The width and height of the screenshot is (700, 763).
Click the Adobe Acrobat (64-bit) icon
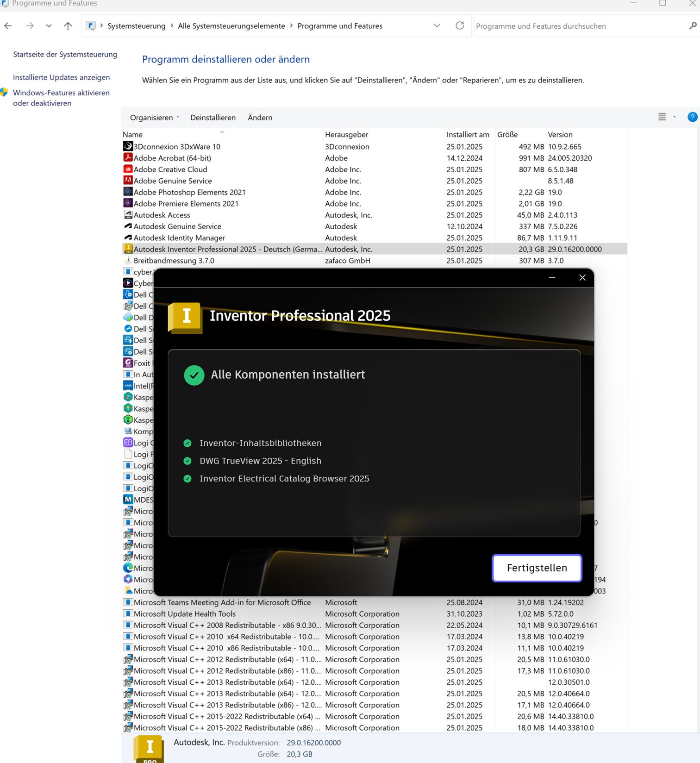128,157
